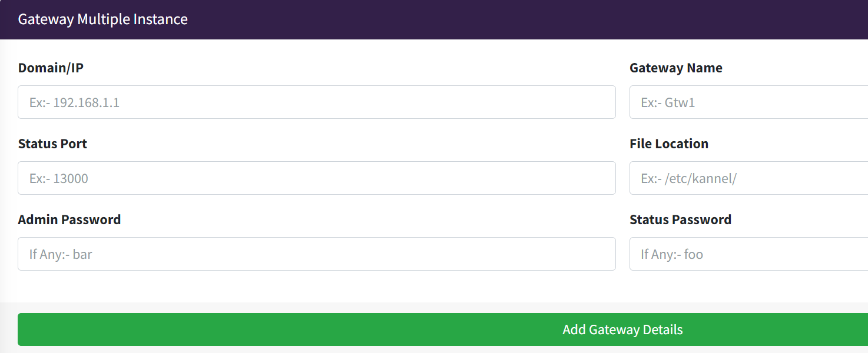Click the 'Ex:- /etc/kannel/' placeholder text
The height and width of the screenshot is (353, 868).
click(x=688, y=178)
